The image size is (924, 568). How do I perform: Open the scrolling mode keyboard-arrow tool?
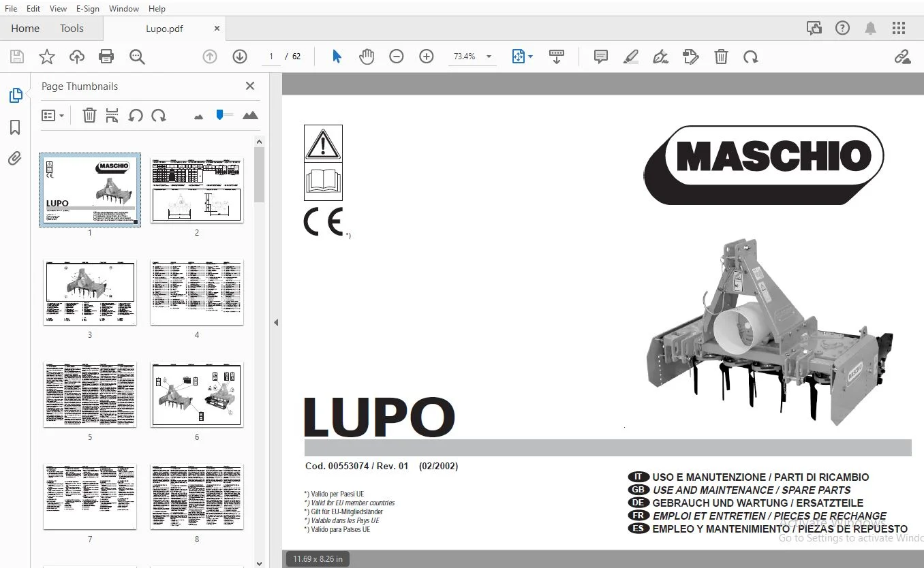coord(557,57)
